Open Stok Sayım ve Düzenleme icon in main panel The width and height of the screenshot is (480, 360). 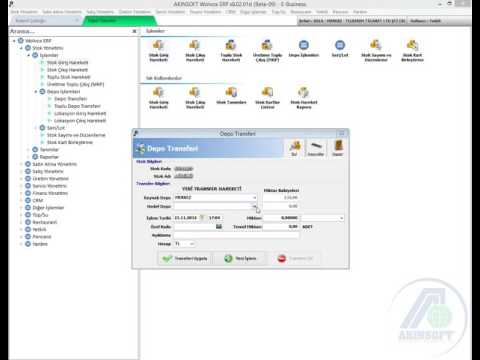[376, 50]
